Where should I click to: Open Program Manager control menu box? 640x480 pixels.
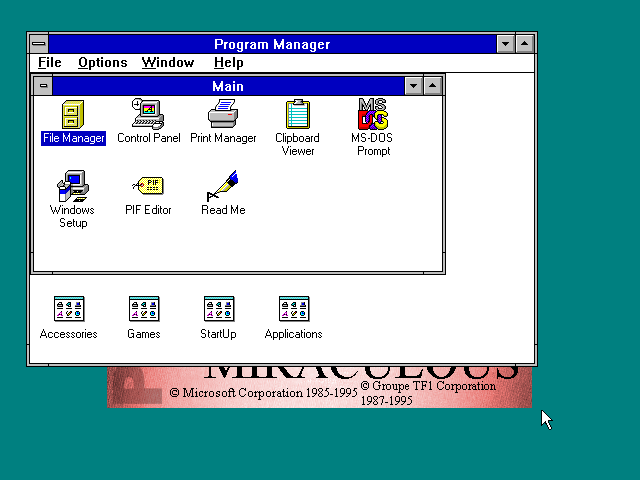click(39, 44)
